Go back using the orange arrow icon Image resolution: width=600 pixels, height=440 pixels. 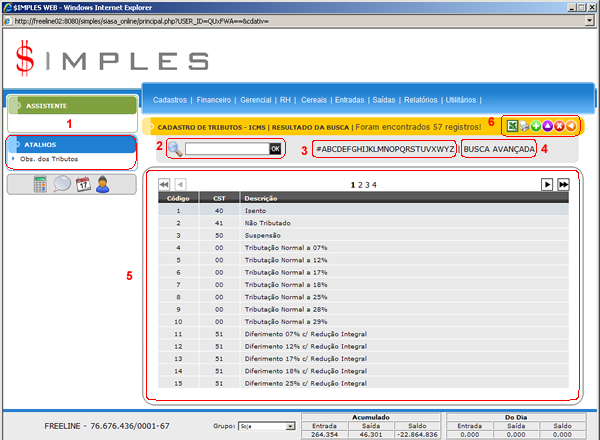point(573,126)
